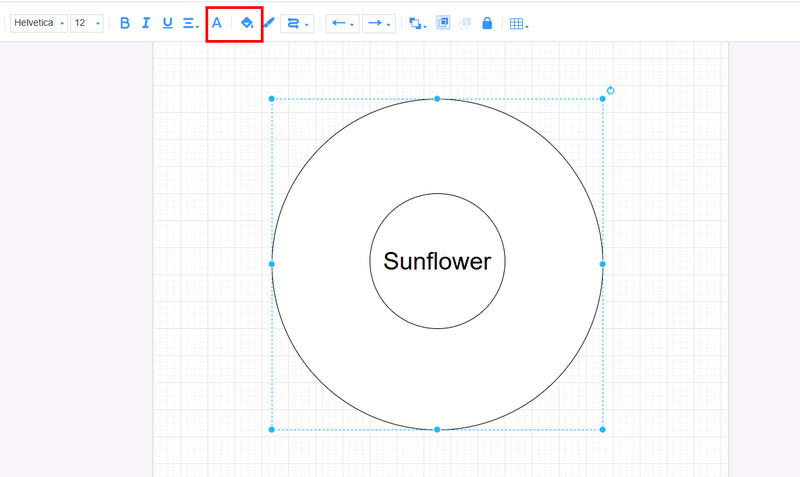
Task: Click the bottom-right selection resize handle
Action: click(x=602, y=430)
